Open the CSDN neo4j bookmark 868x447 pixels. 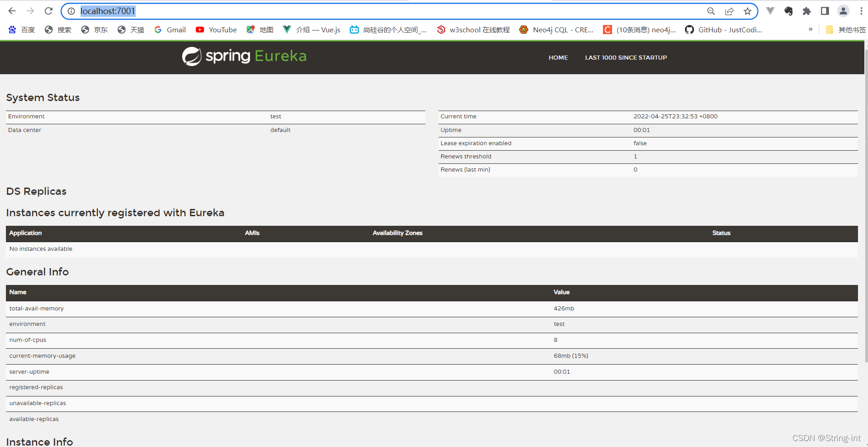[639, 30]
